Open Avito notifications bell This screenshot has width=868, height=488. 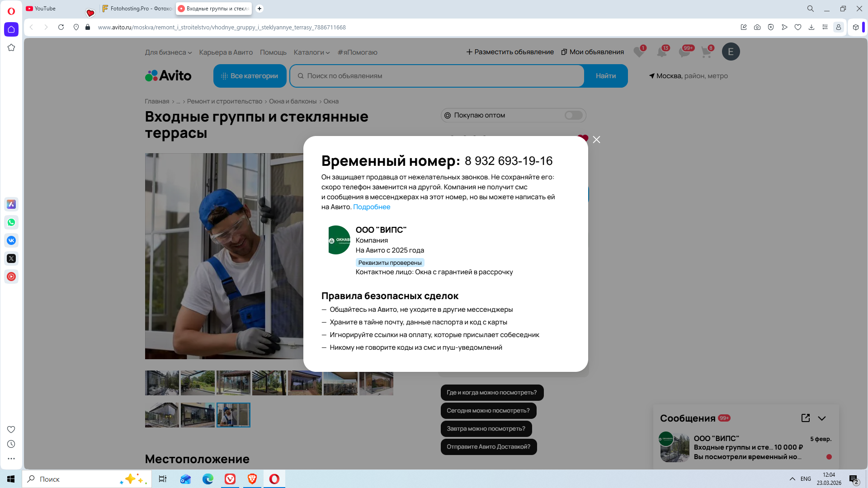click(x=662, y=52)
